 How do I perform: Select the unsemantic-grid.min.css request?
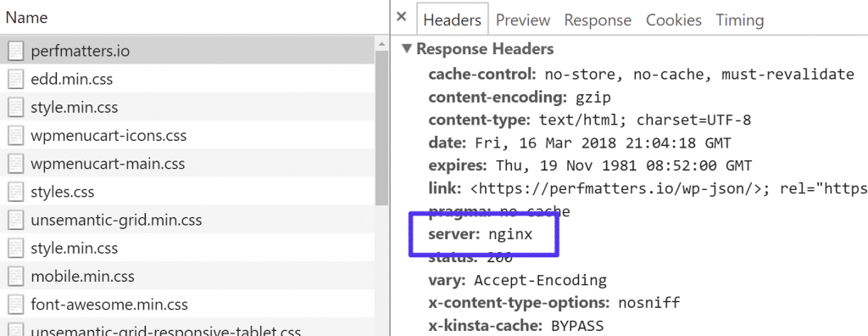click(187, 220)
